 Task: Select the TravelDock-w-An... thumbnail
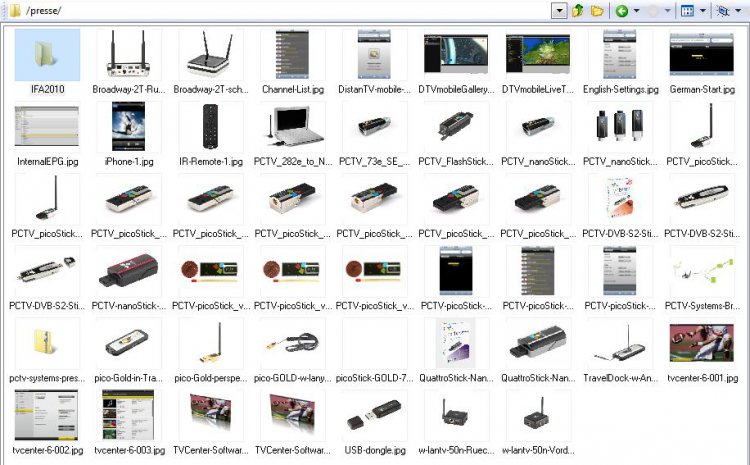tap(620, 343)
